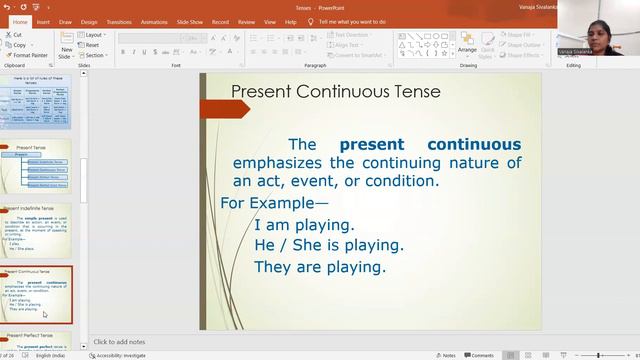Open the Section dropdown

tap(93, 55)
